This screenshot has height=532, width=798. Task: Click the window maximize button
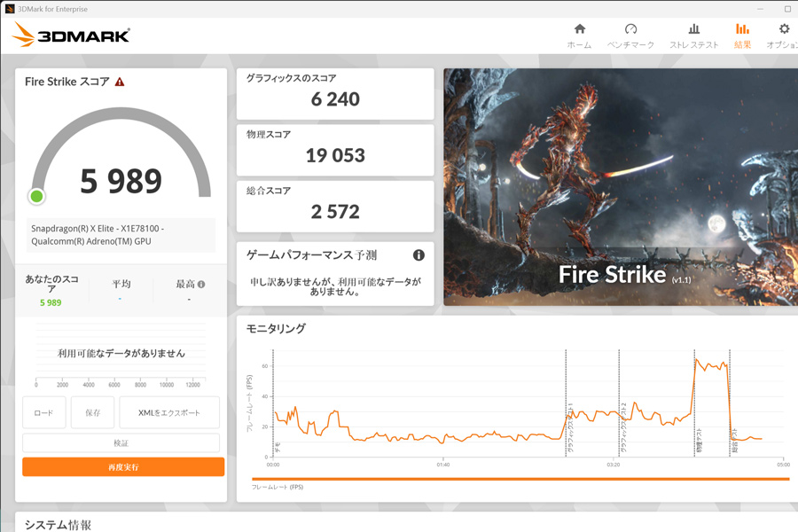click(787, 9)
